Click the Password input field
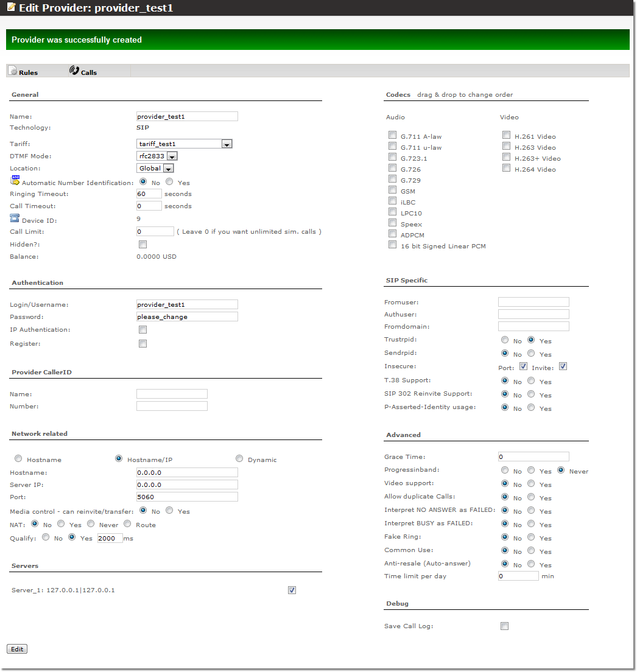Screen dimensions: 637x672 [x=187, y=317]
